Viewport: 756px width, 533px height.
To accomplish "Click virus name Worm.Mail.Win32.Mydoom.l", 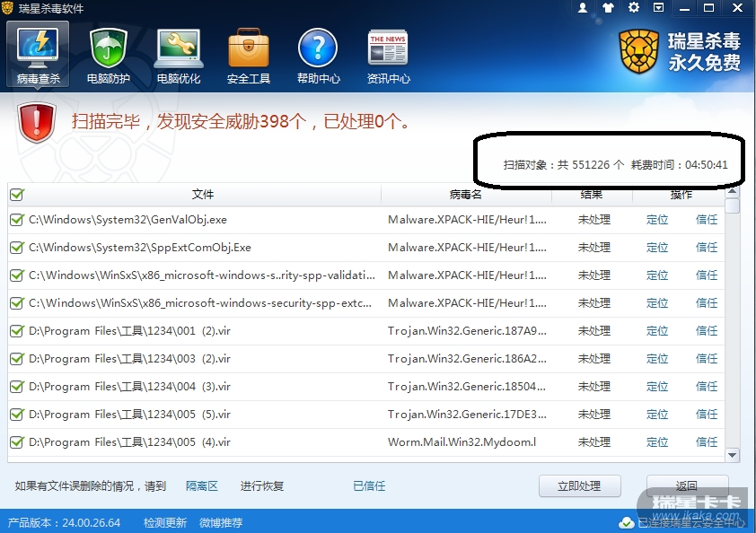I will [462, 442].
